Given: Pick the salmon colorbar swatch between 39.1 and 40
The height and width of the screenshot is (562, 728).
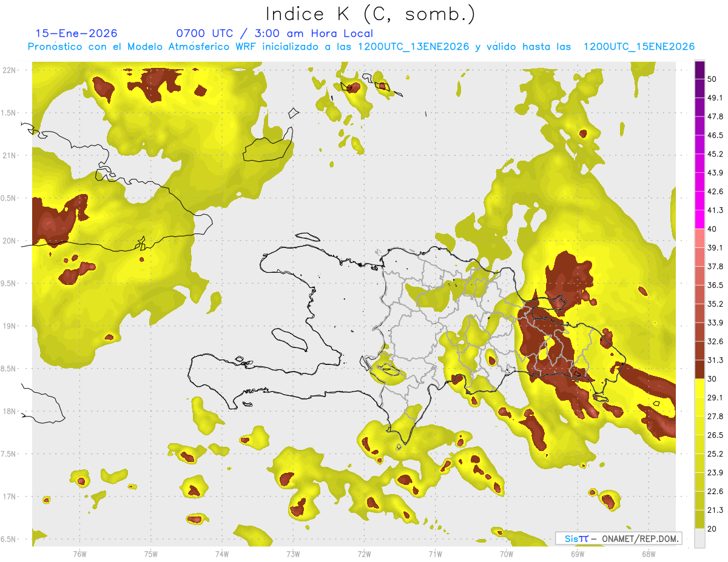Looking at the screenshot, I should [x=699, y=238].
